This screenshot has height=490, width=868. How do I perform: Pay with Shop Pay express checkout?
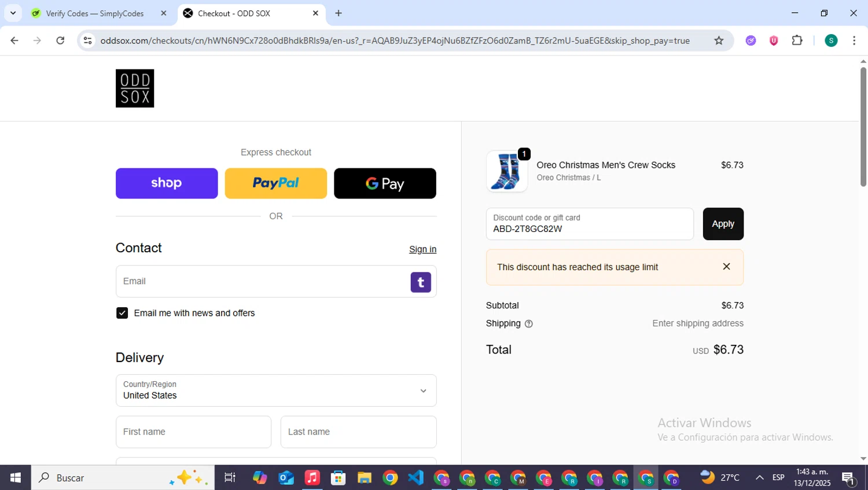(x=167, y=183)
